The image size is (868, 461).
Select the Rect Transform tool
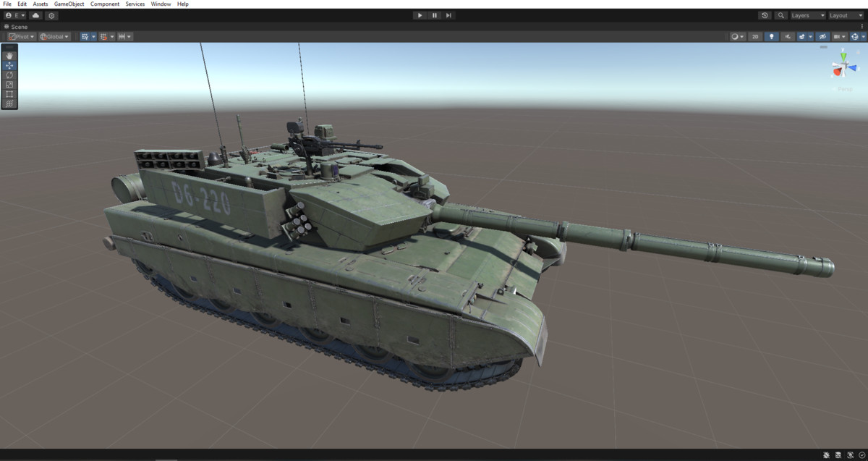(x=9, y=94)
